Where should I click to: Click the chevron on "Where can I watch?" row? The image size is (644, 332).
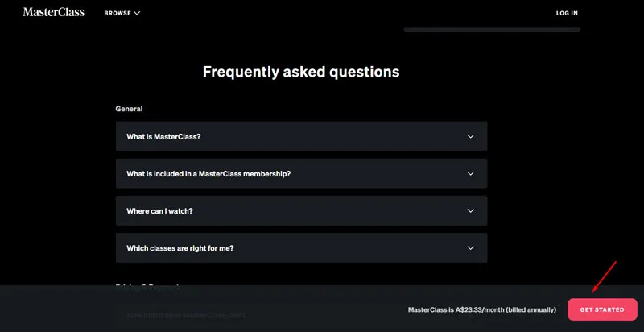coord(471,211)
